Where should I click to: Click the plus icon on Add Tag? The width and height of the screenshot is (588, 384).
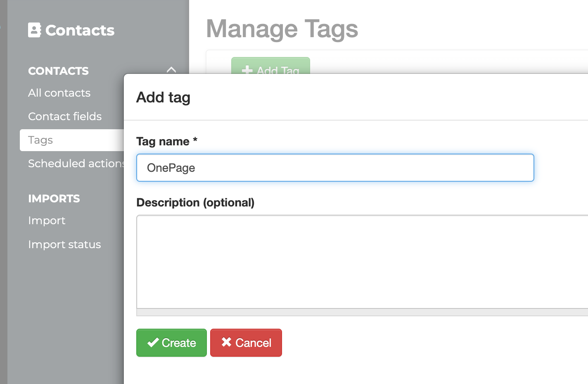[x=247, y=70]
